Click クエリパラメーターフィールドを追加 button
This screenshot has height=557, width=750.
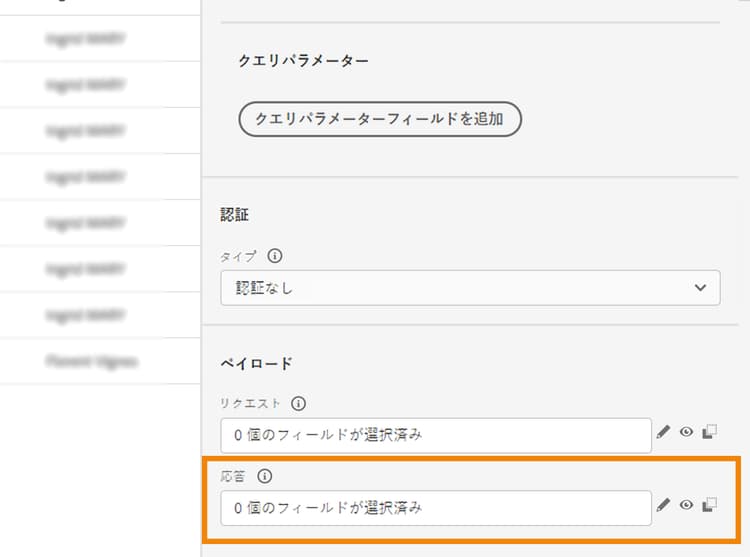point(380,120)
